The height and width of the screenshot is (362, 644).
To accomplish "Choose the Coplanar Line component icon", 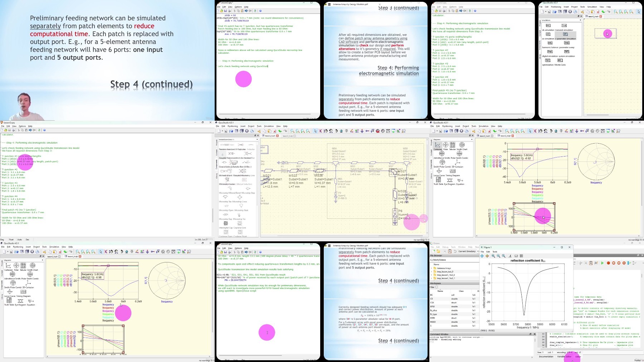I will [x=240, y=223].
